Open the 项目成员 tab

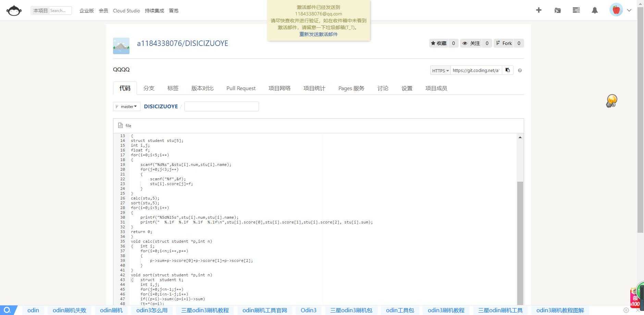(436, 88)
